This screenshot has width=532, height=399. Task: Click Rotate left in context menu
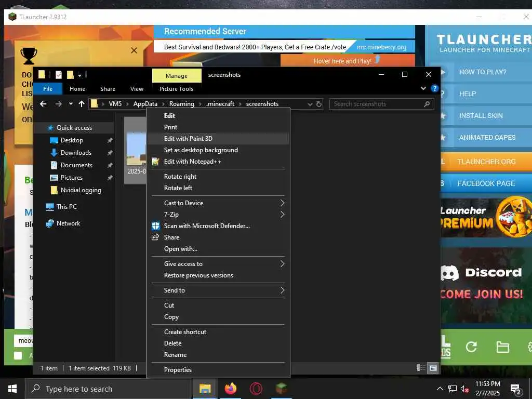point(218,188)
